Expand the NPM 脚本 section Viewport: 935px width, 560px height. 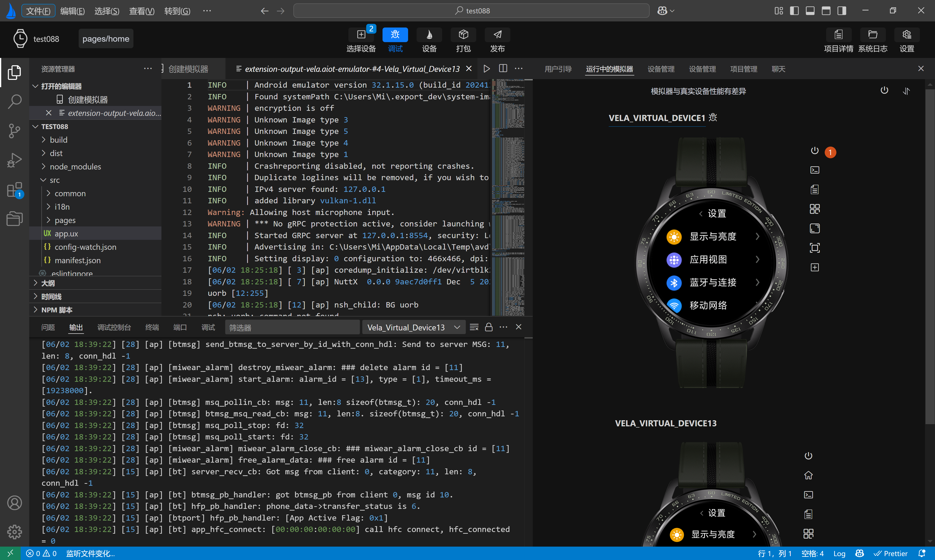point(56,310)
